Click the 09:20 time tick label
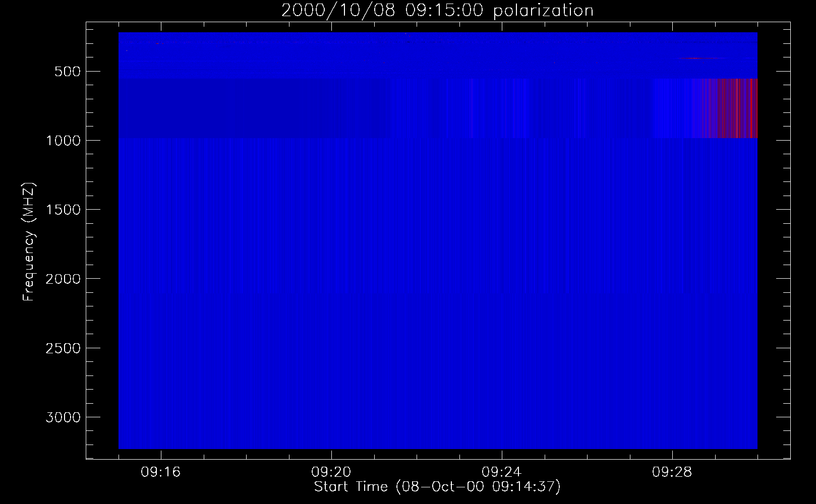Image resolution: width=816 pixels, height=504 pixels. pos(331,472)
